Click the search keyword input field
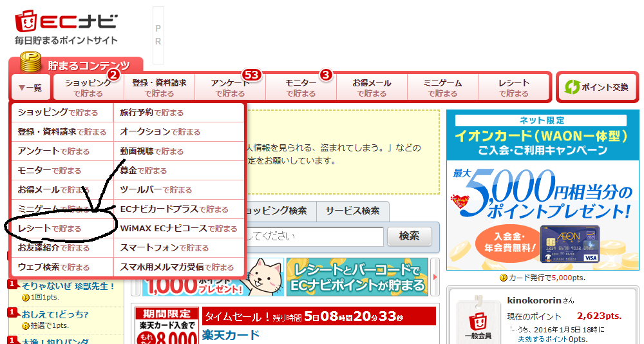644x344 pixels. [315, 236]
